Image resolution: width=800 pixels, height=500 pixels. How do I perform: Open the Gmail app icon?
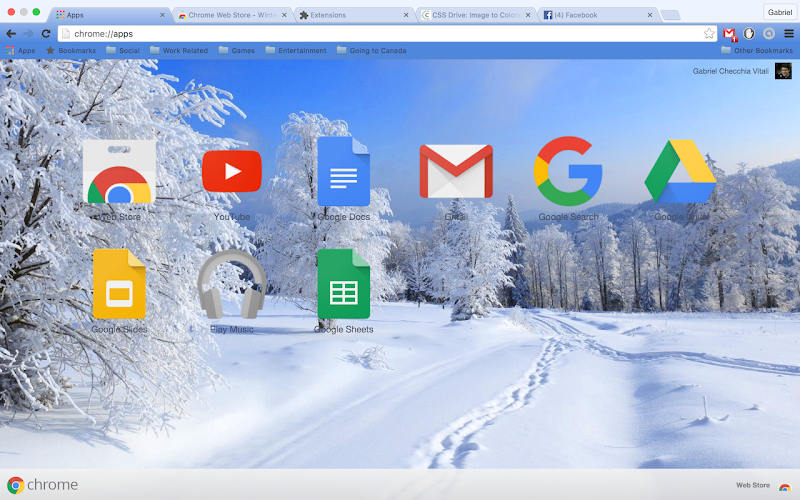[455, 171]
